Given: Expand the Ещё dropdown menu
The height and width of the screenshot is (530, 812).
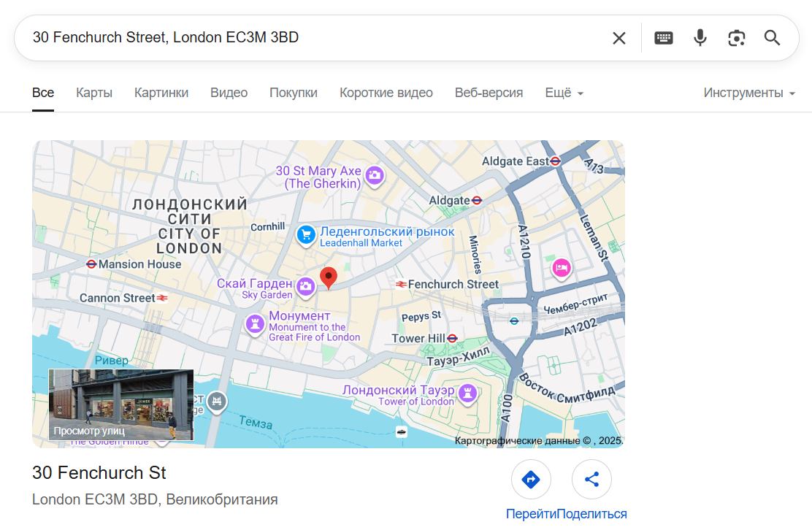Looking at the screenshot, I should [x=564, y=93].
